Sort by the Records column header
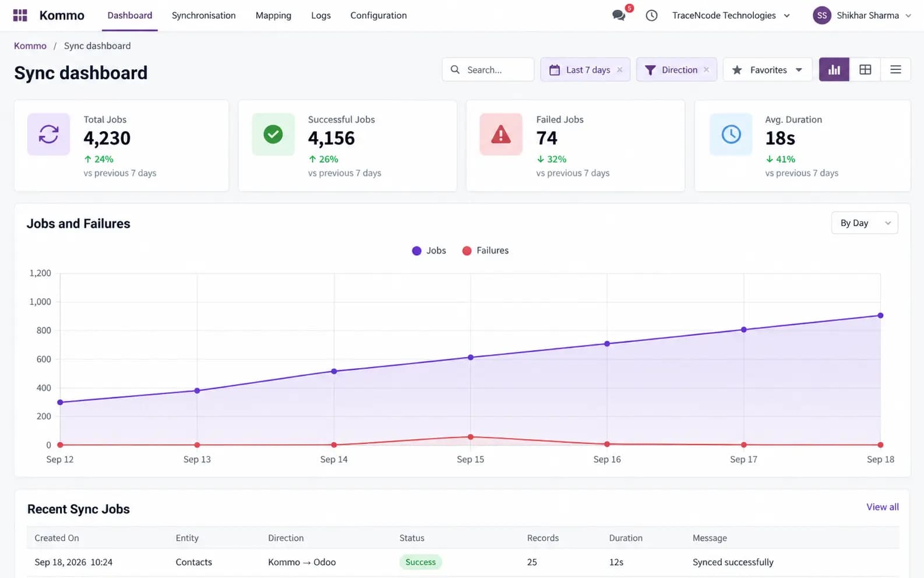Image resolution: width=924 pixels, height=578 pixels. coord(543,538)
